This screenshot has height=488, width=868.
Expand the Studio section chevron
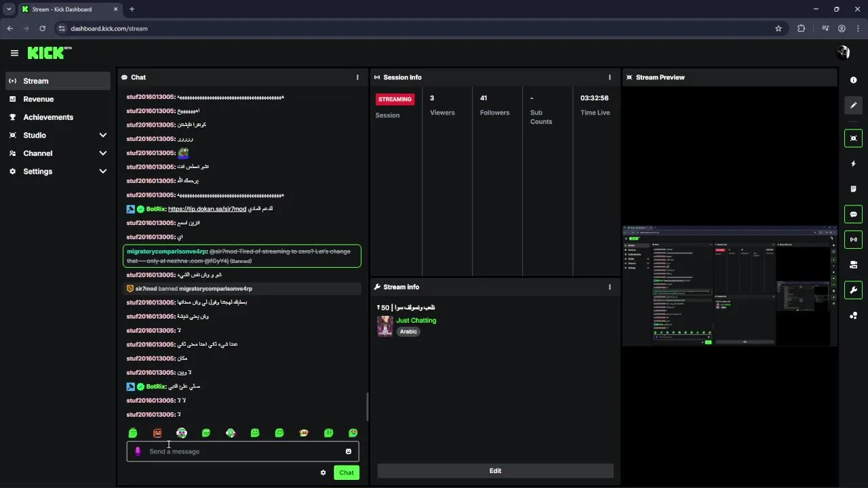(103, 135)
